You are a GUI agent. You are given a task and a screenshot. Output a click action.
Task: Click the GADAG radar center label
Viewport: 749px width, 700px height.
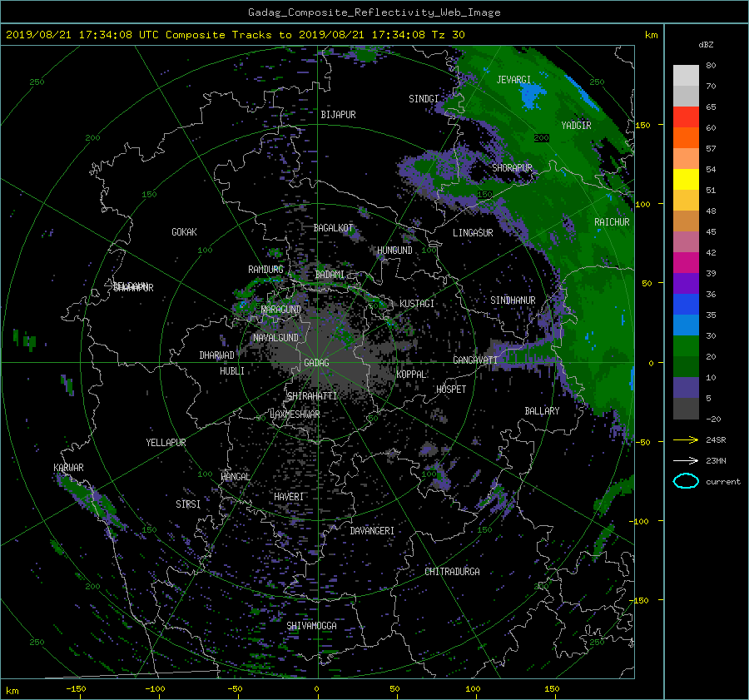(x=316, y=363)
